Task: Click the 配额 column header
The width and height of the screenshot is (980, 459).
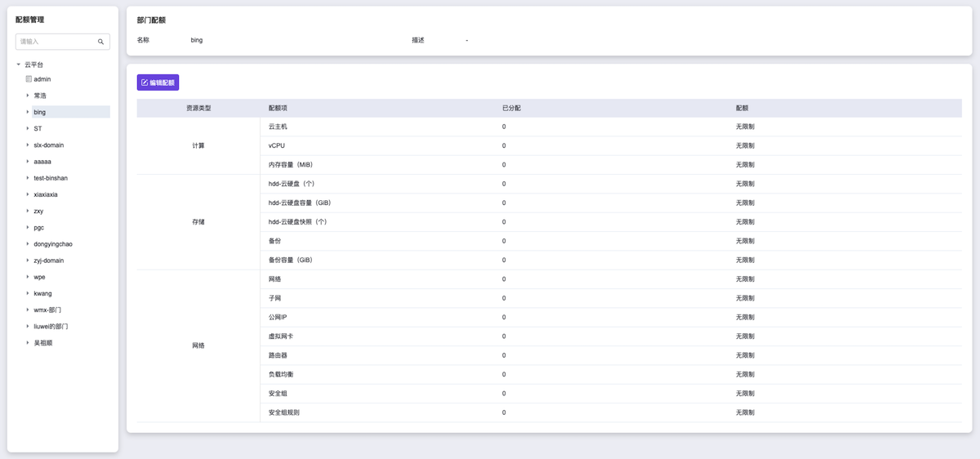Action: tap(742, 108)
